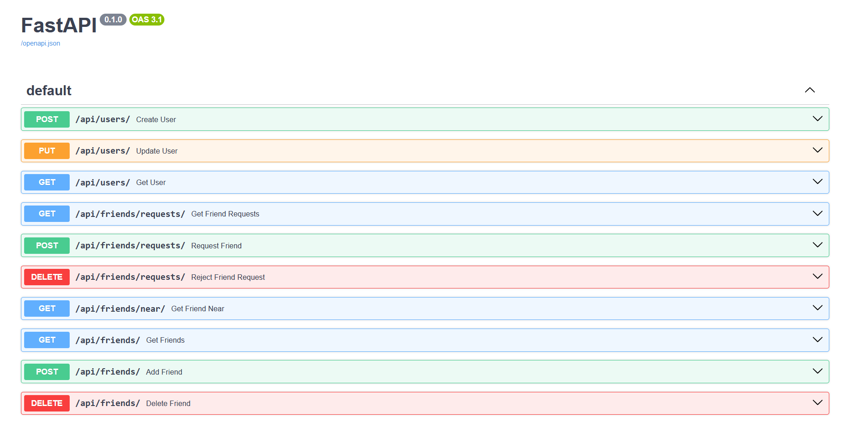
Task: Click the GET badge for Get Friends
Action: 47,340
